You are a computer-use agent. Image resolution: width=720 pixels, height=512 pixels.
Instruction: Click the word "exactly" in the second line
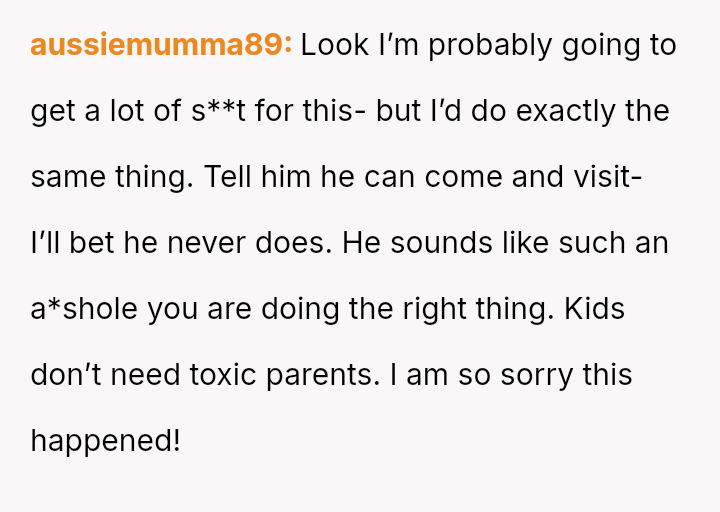[566, 112]
